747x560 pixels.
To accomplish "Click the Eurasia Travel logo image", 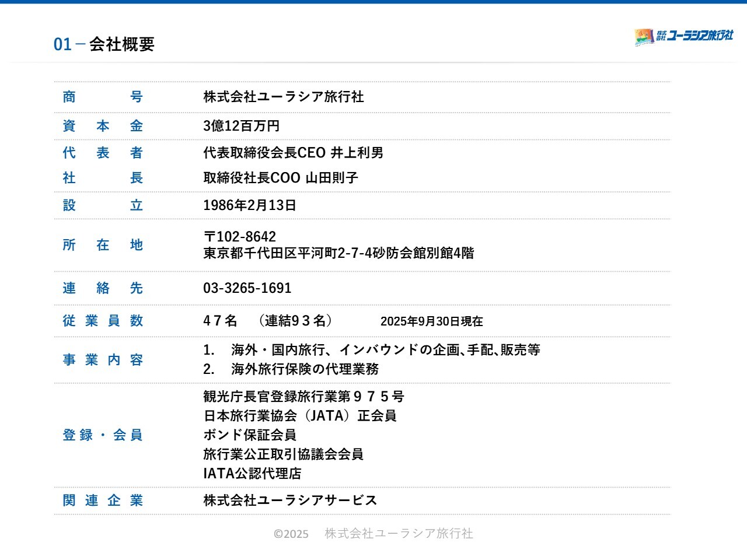I will [644, 37].
